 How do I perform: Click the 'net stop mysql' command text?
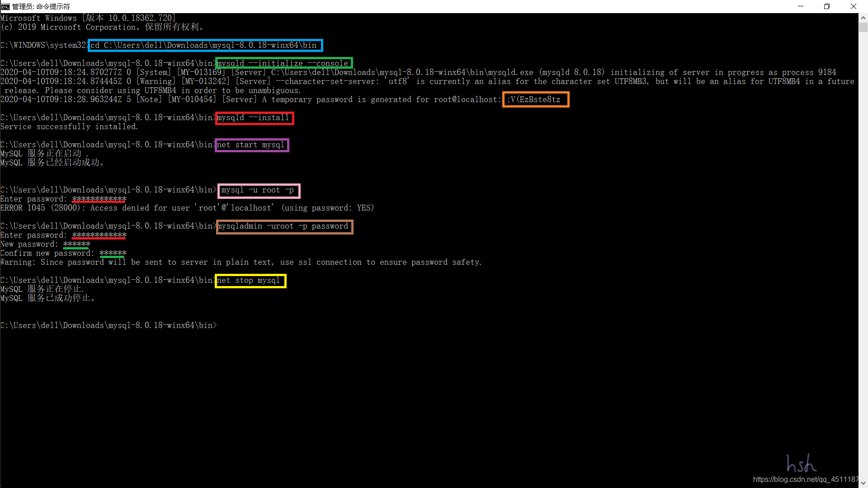coord(249,280)
